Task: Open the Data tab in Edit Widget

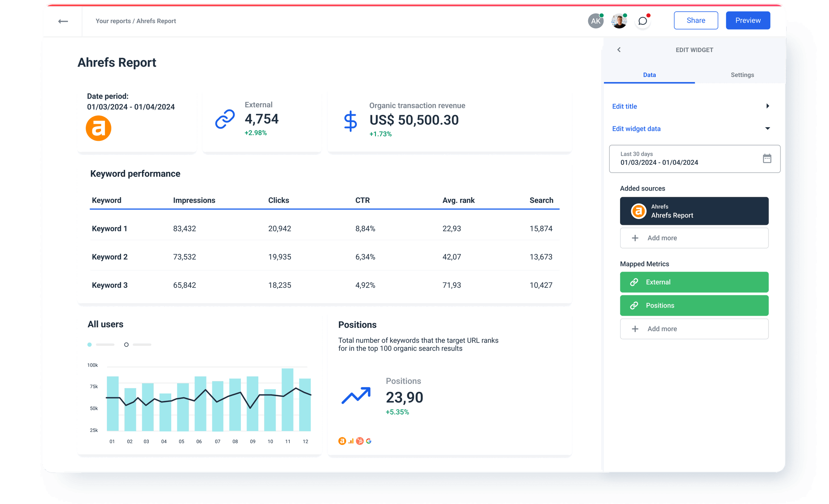Action: [x=649, y=75]
